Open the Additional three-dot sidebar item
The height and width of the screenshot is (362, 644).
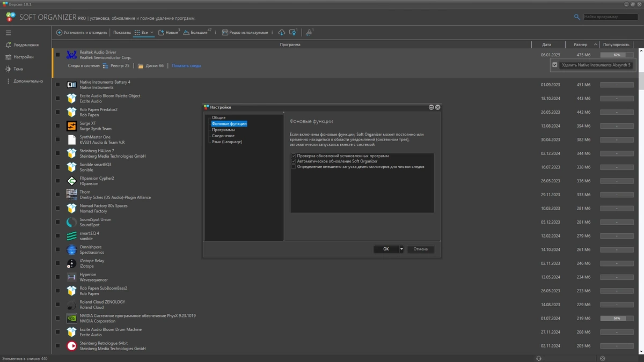tap(8, 81)
